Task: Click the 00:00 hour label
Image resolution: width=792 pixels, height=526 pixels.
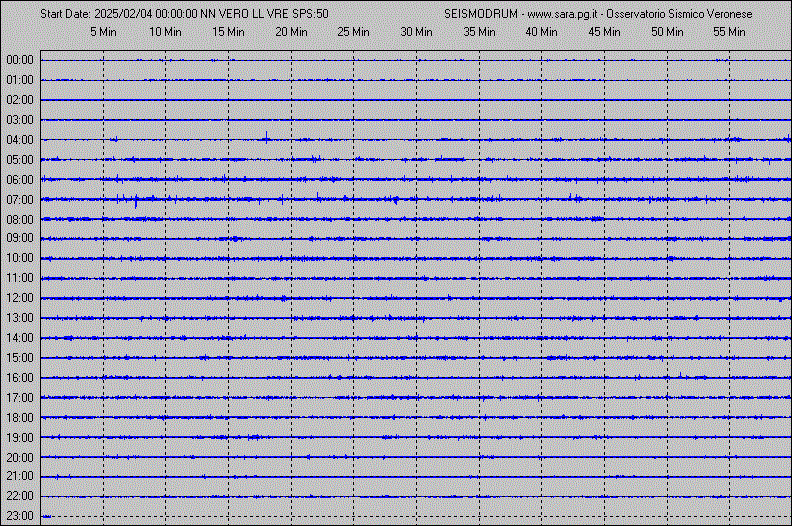Action: pyautogui.click(x=20, y=60)
